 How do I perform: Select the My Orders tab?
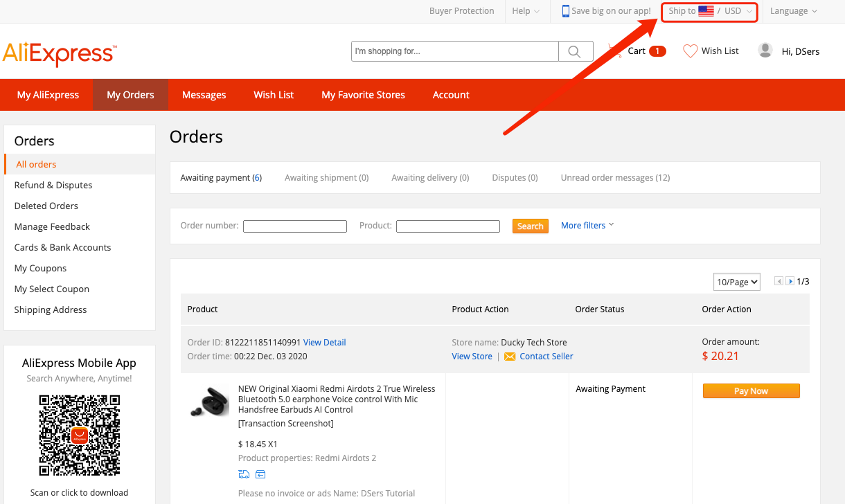pos(130,95)
